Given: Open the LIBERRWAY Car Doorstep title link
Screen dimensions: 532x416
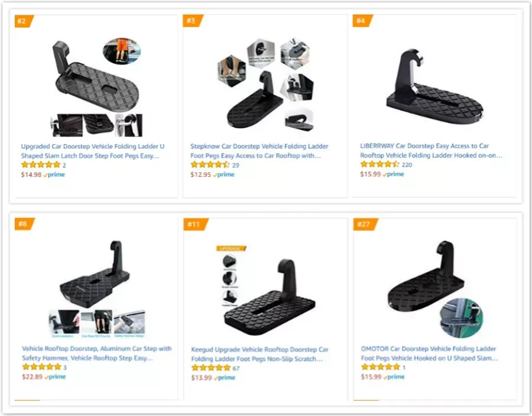Looking at the screenshot, I should click(x=432, y=151).
